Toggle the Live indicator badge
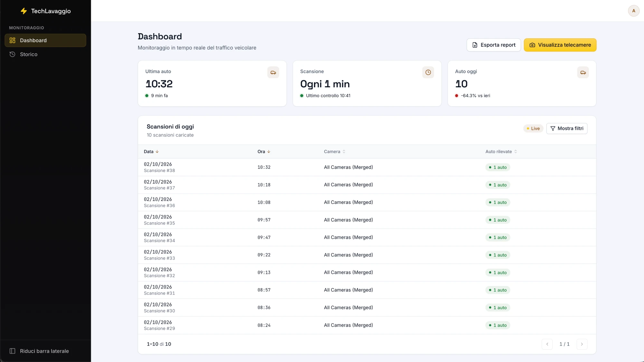Image resolution: width=644 pixels, height=362 pixels. 533,129
